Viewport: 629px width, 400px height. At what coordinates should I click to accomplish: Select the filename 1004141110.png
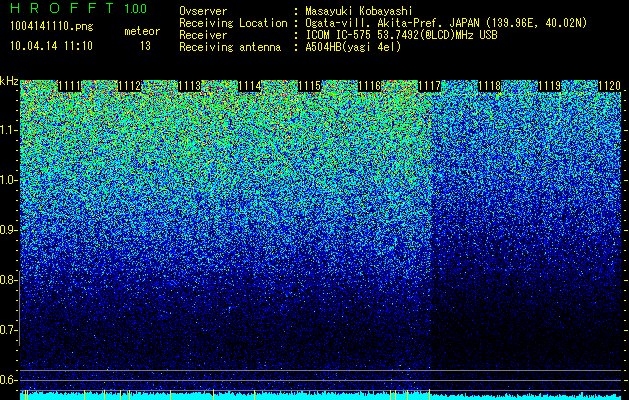click(52, 26)
